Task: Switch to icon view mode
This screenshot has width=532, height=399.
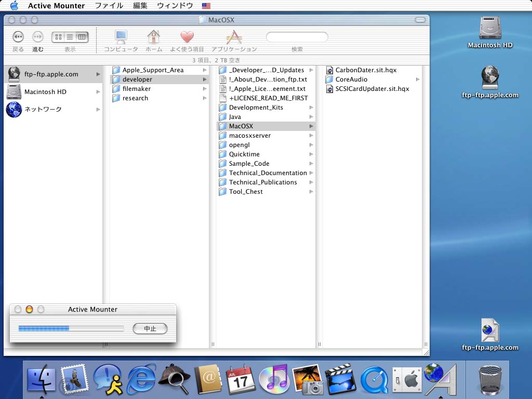Action: (x=58, y=37)
